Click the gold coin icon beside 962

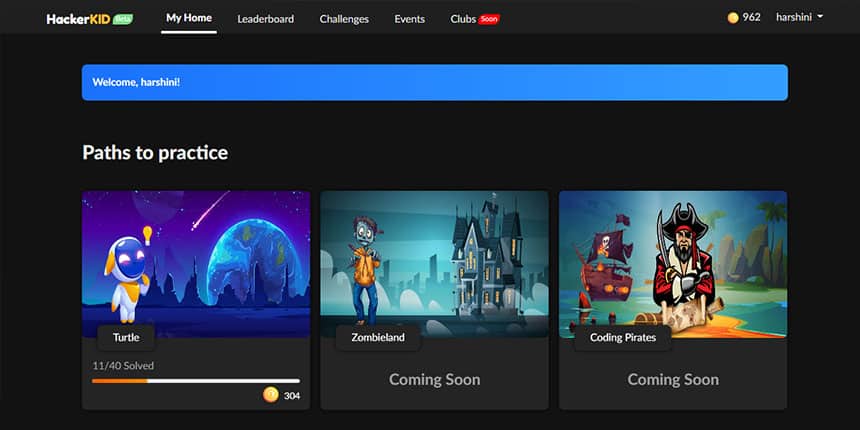733,18
